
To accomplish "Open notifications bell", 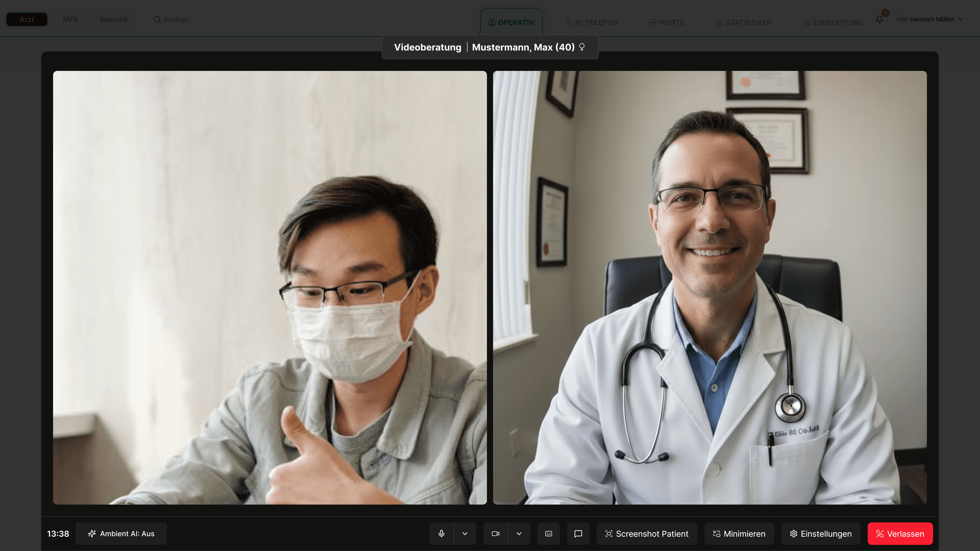I will [879, 19].
